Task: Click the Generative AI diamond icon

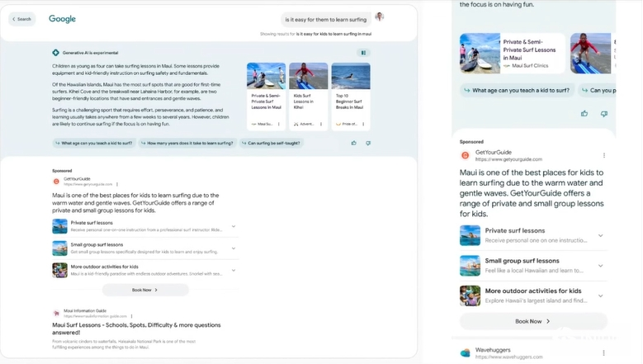Action: [x=56, y=53]
